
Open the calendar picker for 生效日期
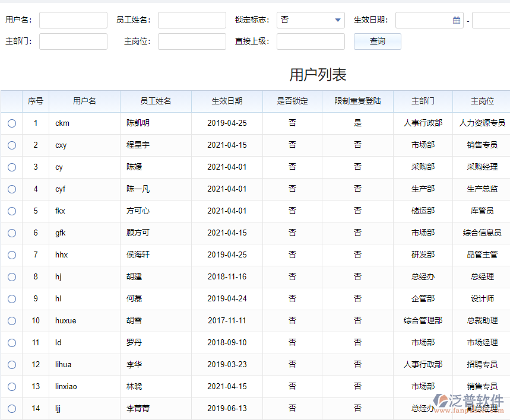(456, 20)
